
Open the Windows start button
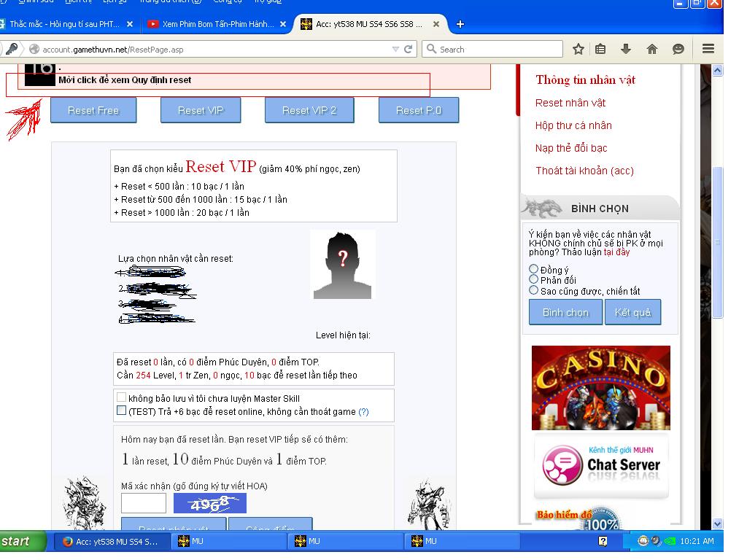click(x=23, y=542)
